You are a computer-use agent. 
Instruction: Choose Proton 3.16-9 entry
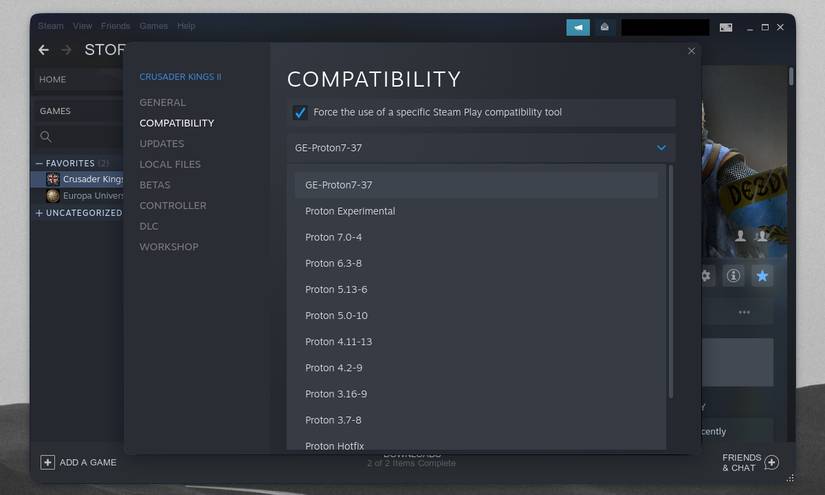476,394
